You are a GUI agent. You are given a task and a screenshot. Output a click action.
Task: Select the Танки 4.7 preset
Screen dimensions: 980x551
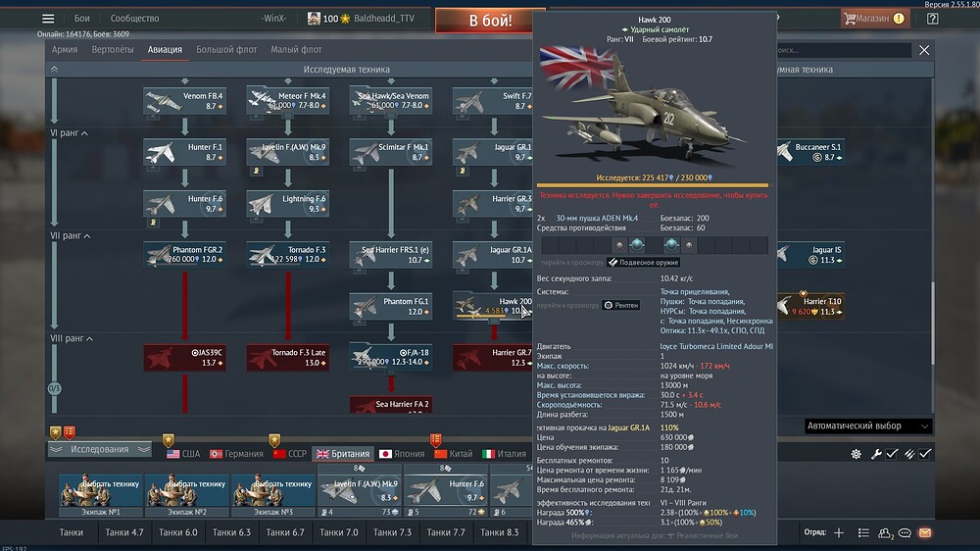click(123, 532)
